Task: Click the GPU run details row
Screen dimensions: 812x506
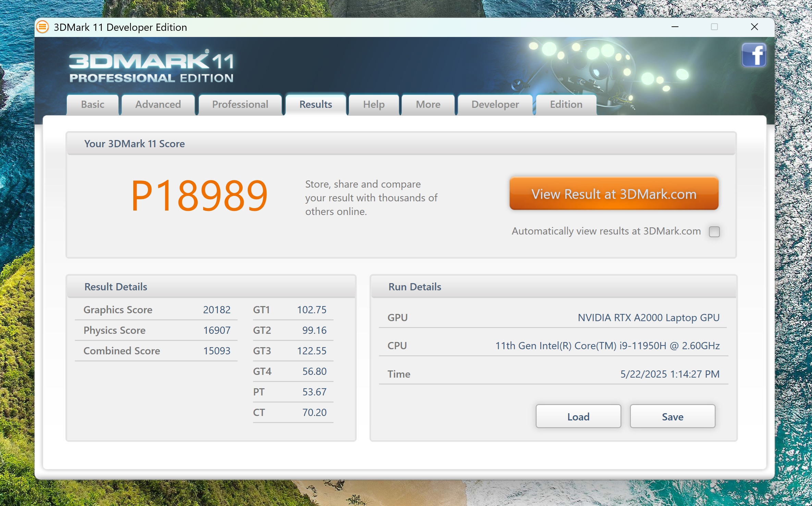Action: (553, 317)
